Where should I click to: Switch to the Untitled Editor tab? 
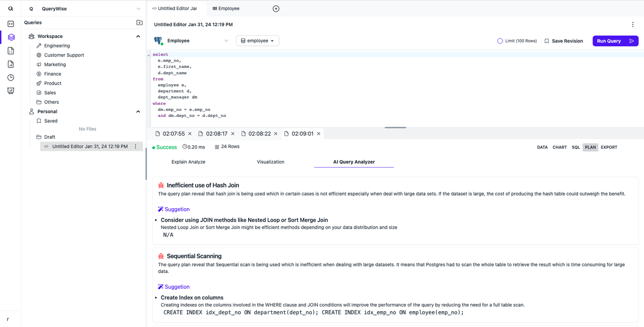click(175, 9)
